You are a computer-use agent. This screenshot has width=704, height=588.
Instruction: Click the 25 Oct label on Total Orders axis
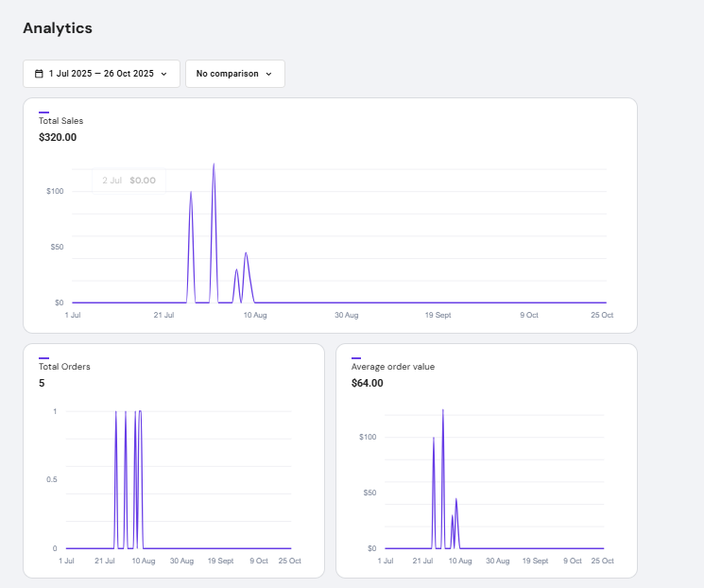(288, 561)
